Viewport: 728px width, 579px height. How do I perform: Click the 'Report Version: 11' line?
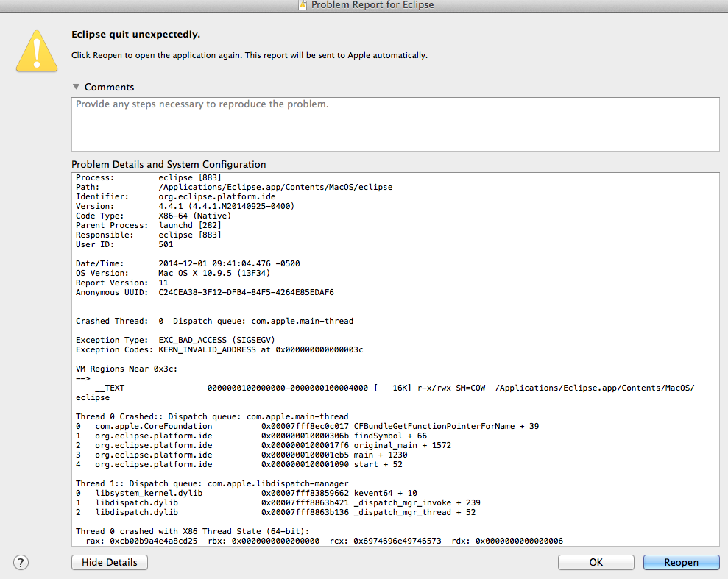[122, 283]
